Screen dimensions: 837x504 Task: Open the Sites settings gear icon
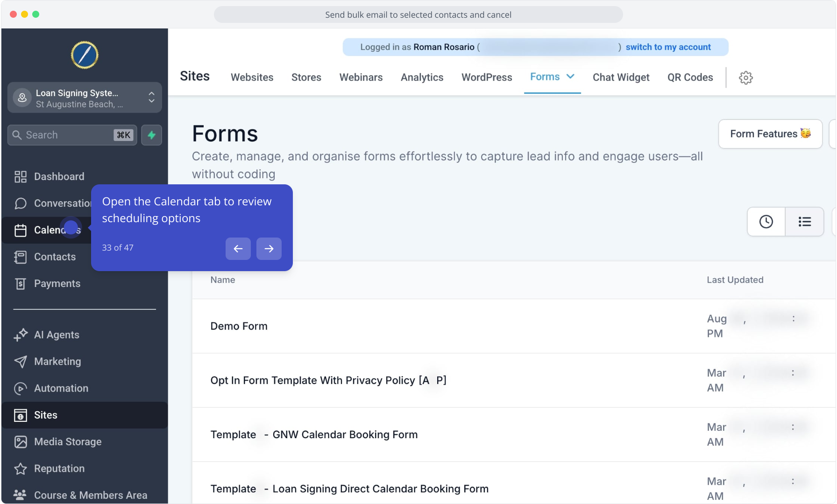tap(746, 77)
